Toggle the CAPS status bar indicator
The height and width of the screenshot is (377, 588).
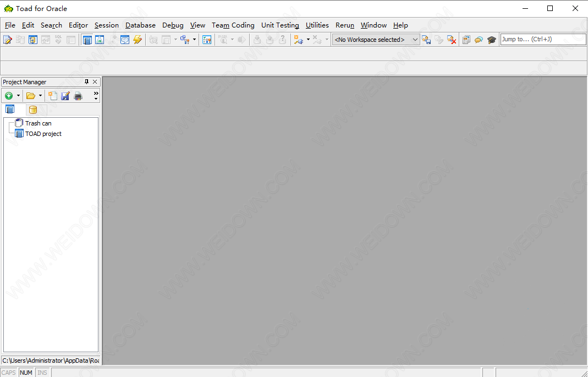9,373
